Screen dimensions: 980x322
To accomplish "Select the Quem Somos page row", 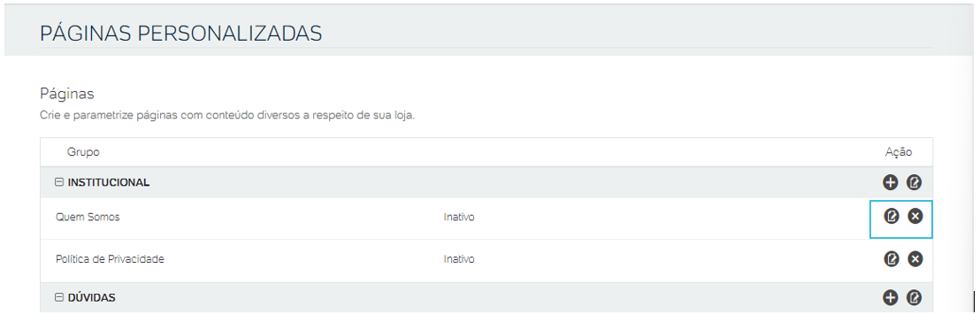I will click(x=486, y=218).
